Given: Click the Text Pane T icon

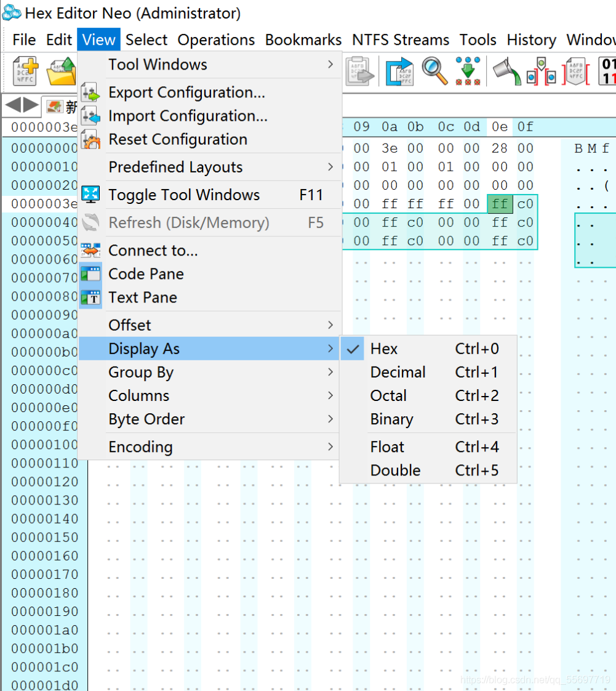Looking at the screenshot, I should (x=90, y=297).
